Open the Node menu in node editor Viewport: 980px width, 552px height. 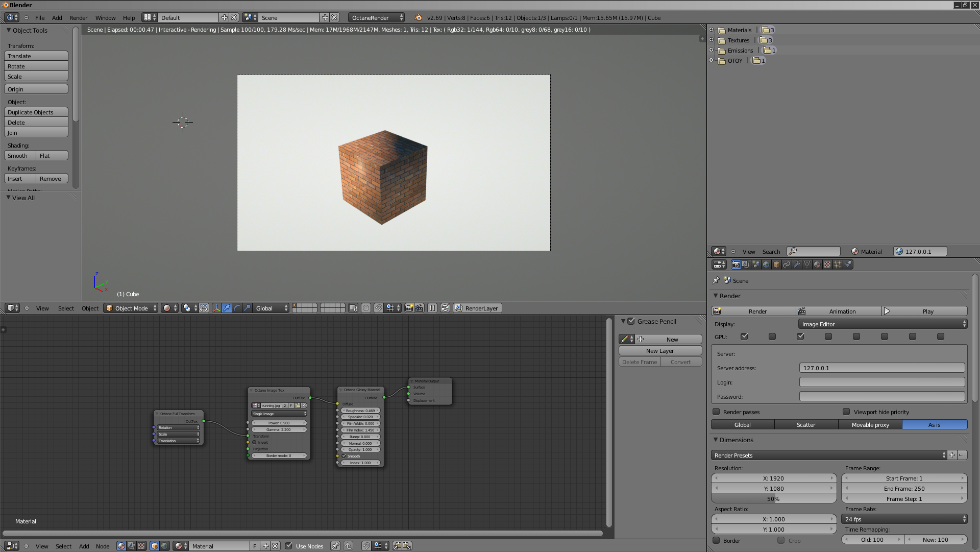[103, 546]
